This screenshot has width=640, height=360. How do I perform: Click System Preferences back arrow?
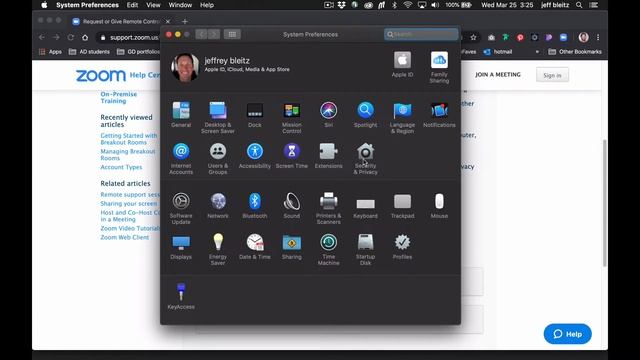point(201,34)
